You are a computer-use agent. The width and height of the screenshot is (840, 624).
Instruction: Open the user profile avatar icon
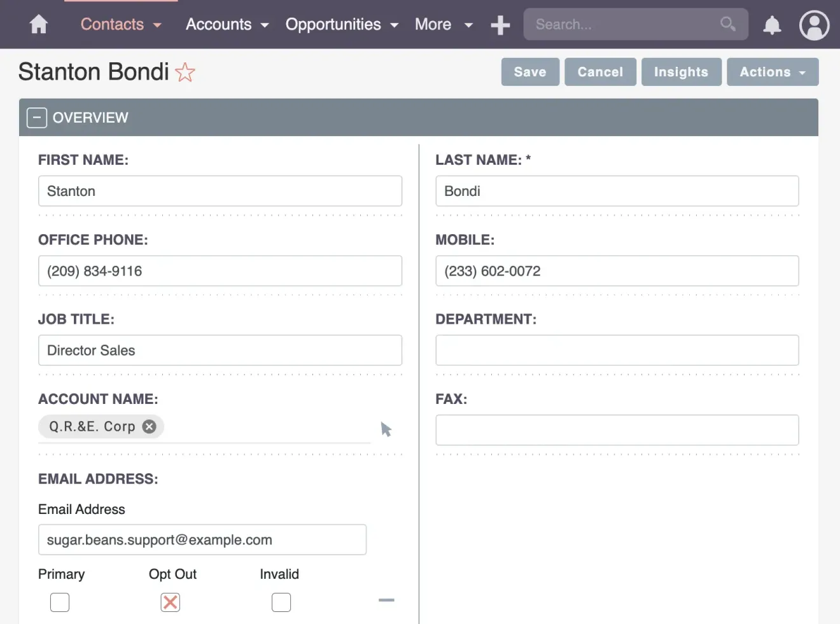[x=814, y=25]
